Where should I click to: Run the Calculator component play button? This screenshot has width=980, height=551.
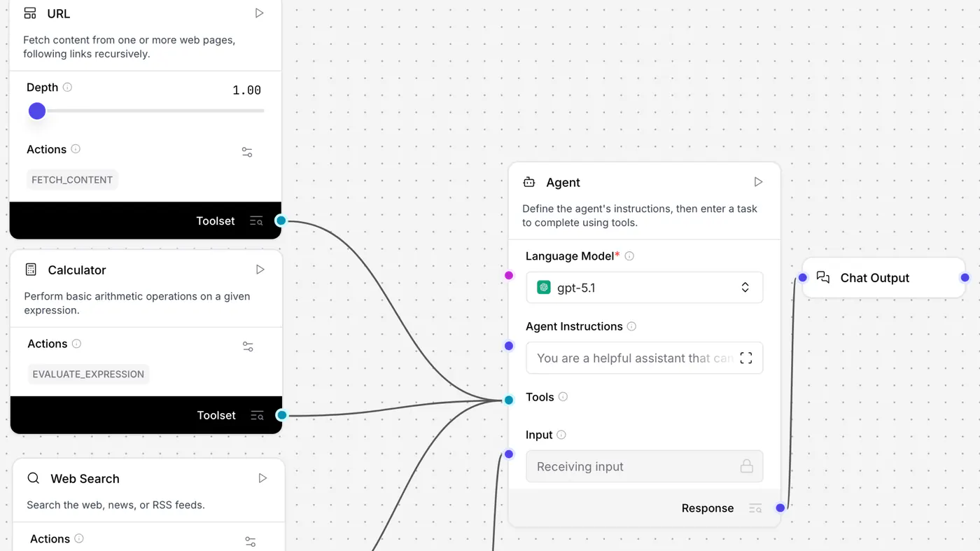(x=260, y=270)
